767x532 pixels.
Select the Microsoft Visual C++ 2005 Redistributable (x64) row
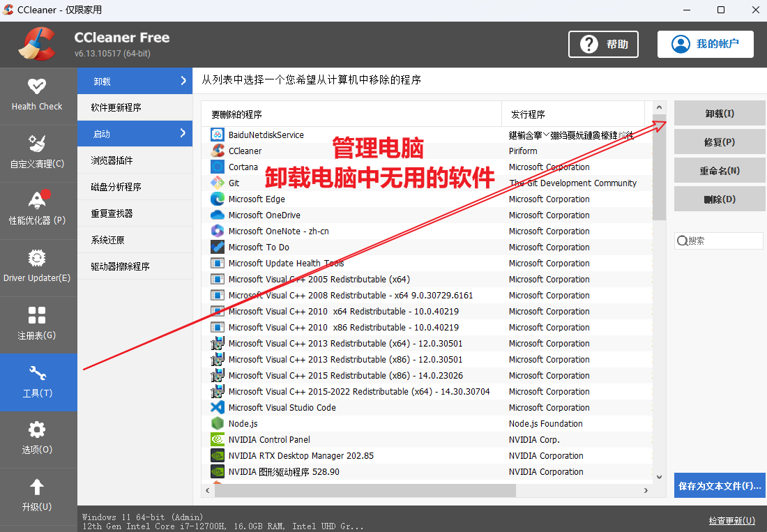pos(427,279)
